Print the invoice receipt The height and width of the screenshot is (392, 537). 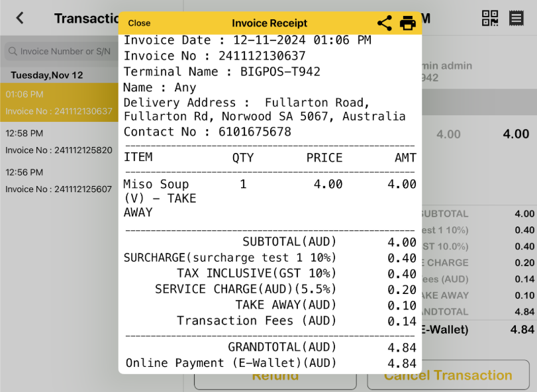point(408,23)
